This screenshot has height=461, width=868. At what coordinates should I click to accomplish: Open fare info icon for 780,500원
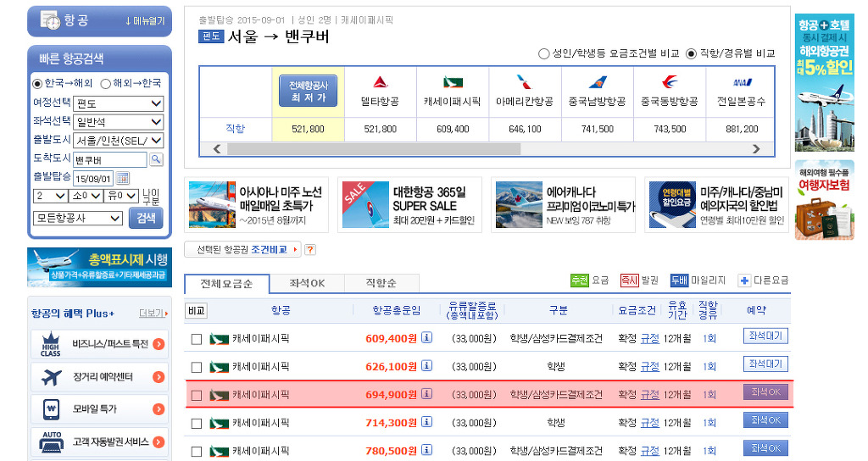pos(427,451)
